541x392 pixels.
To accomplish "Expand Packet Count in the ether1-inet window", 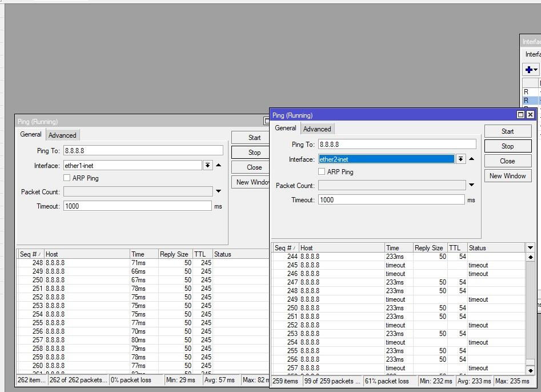I will pyautogui.click(x=218, y=191).
